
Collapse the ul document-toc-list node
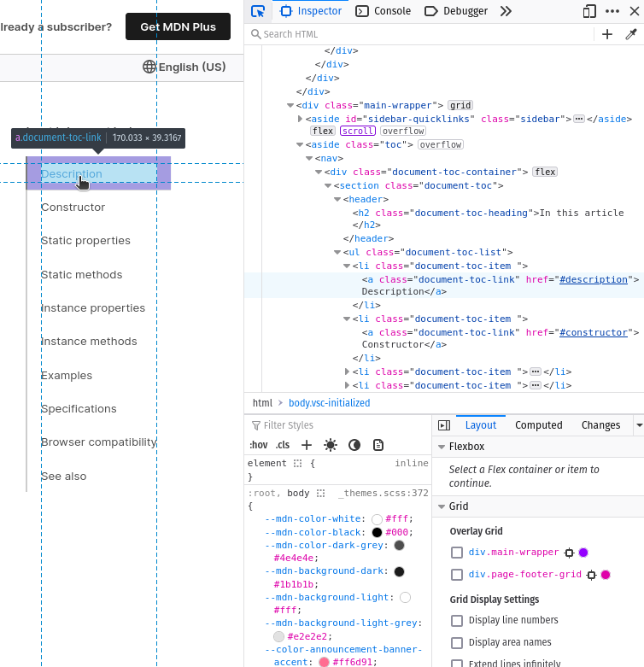pyautogui.click(x=337, y=252)
